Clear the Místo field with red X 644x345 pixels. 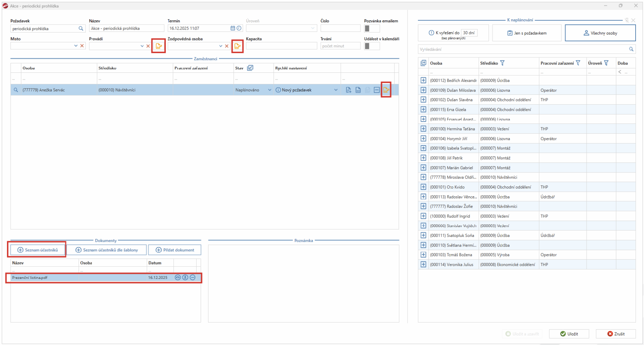point(82,46)
